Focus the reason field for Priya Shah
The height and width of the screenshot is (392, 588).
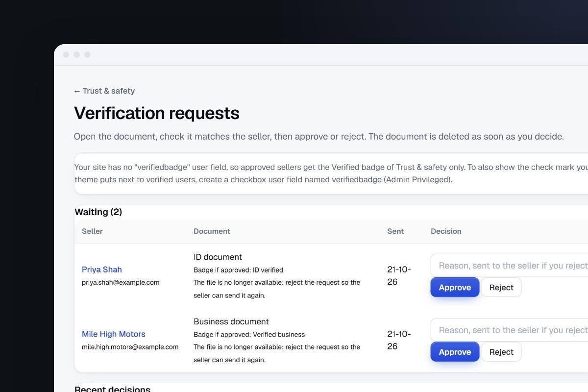[510, 266]
